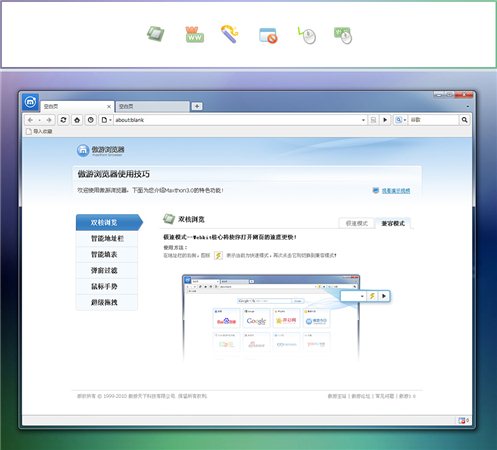Open the tab list arrow at the tab bar's right end

[468, 107]
